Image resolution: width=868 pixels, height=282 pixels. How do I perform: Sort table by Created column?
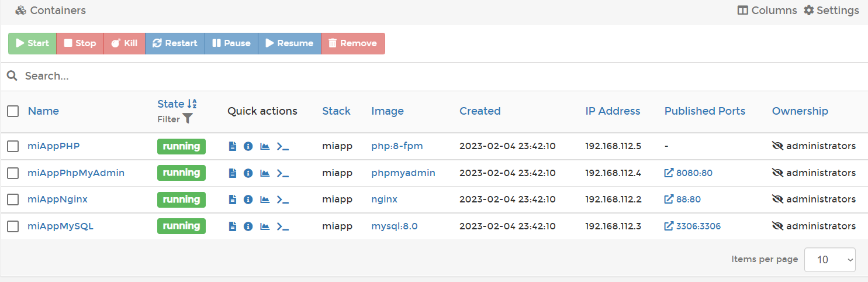(x=480, y=111)
